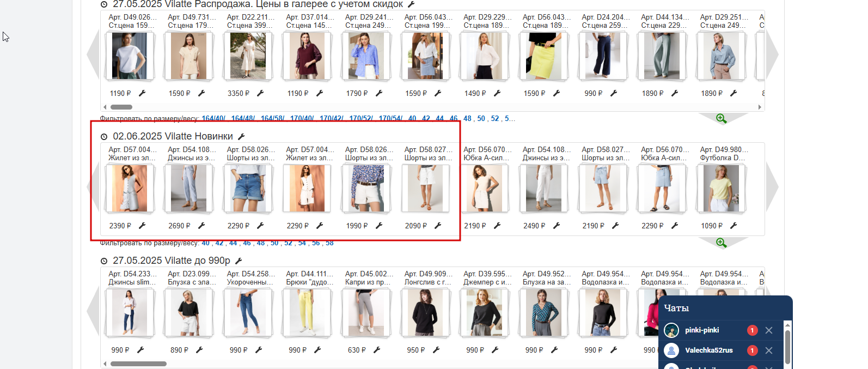Click the wrench next to the 950 ₽ price
The width and height of the screenshot is (868, 369).
coord(436,350)
